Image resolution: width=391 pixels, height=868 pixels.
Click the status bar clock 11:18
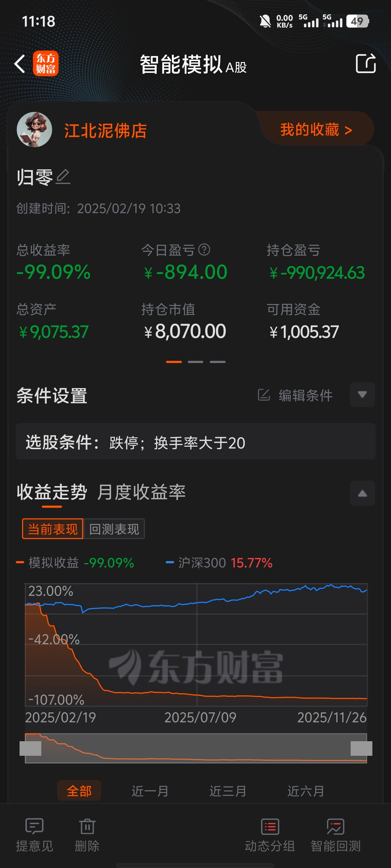pyautogui.click(x=38, y=22)
